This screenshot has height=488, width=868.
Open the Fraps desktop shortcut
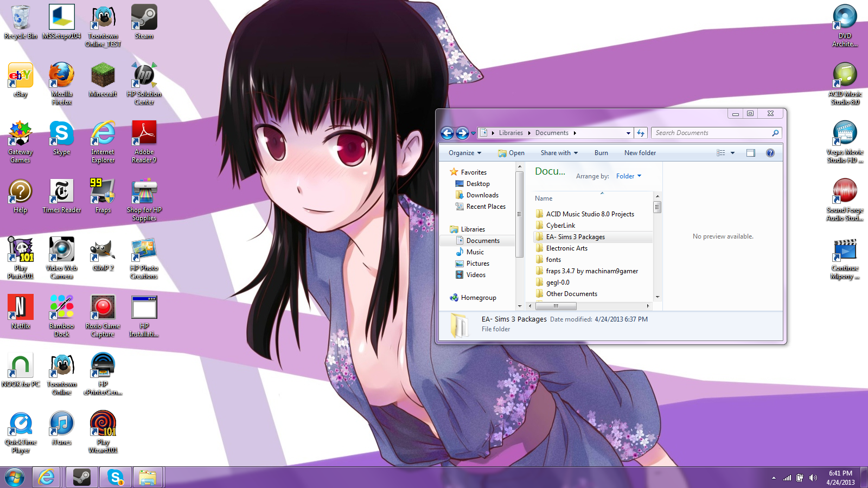[103, 196]
